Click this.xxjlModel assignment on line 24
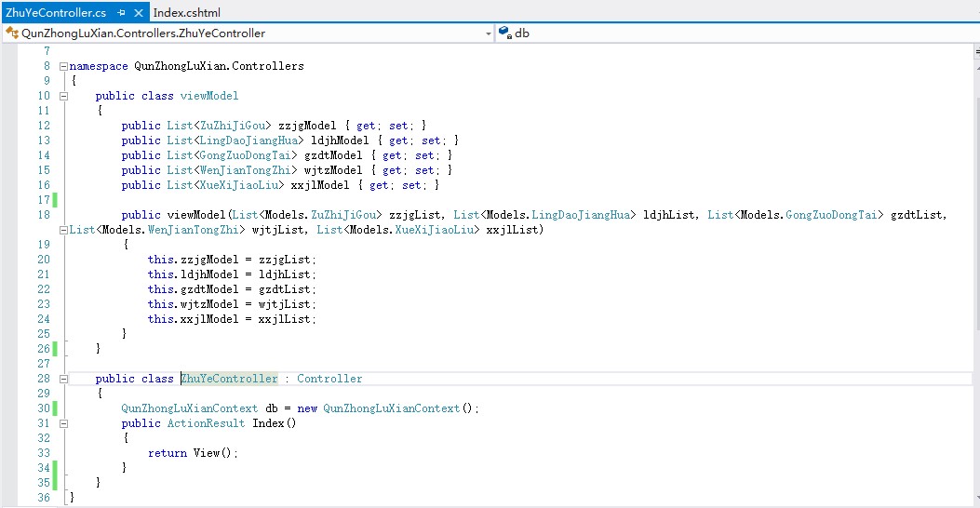This screenshot has height=508, width=980. (232, 320)
